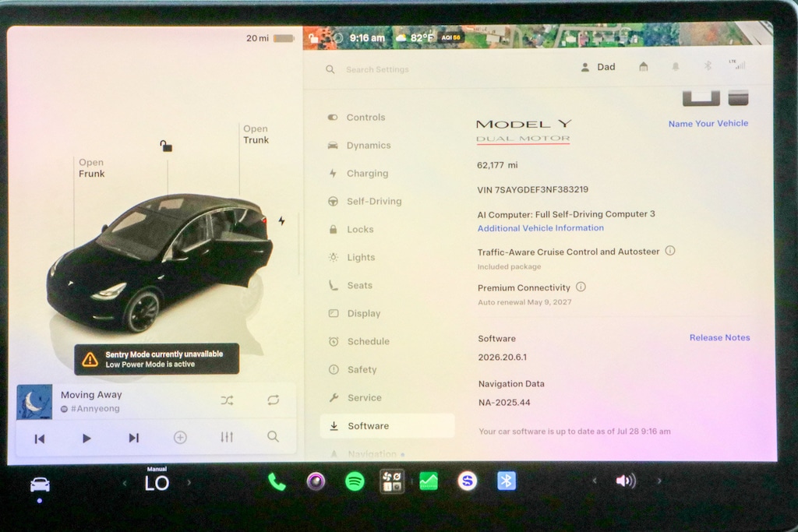Open Additional Vehicle Information link
Viewport: 798px width, 532px height.
(541, 228)
